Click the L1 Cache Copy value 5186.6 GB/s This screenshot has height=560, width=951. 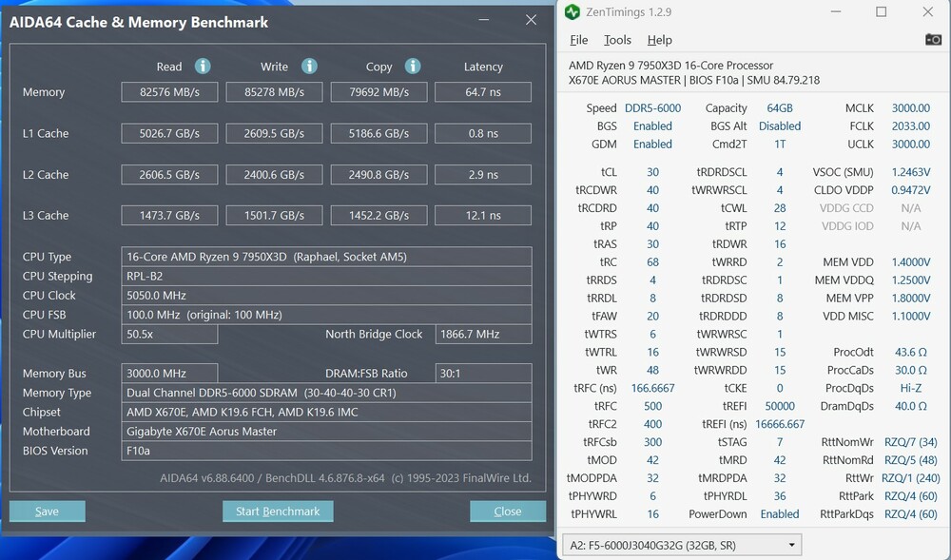click(379, 133)
